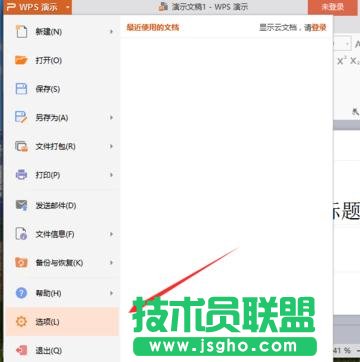This screenshot has height=362, width=360.
Task: Click the Help question mark icon
Action: point(22,293)
